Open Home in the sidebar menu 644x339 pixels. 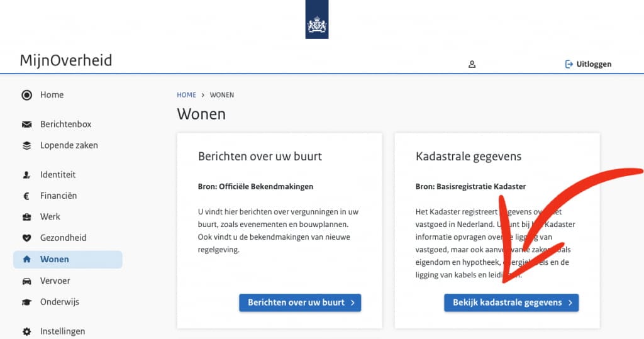click(x=52, y=95)
